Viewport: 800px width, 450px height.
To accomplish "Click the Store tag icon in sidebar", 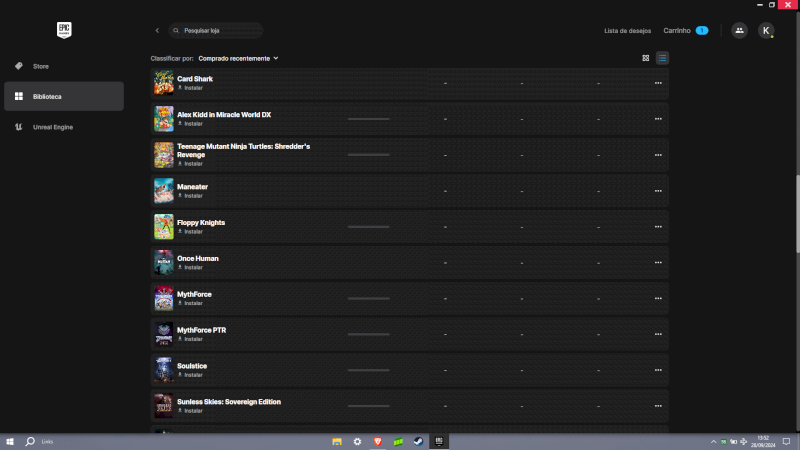I will tap(19, 66).
